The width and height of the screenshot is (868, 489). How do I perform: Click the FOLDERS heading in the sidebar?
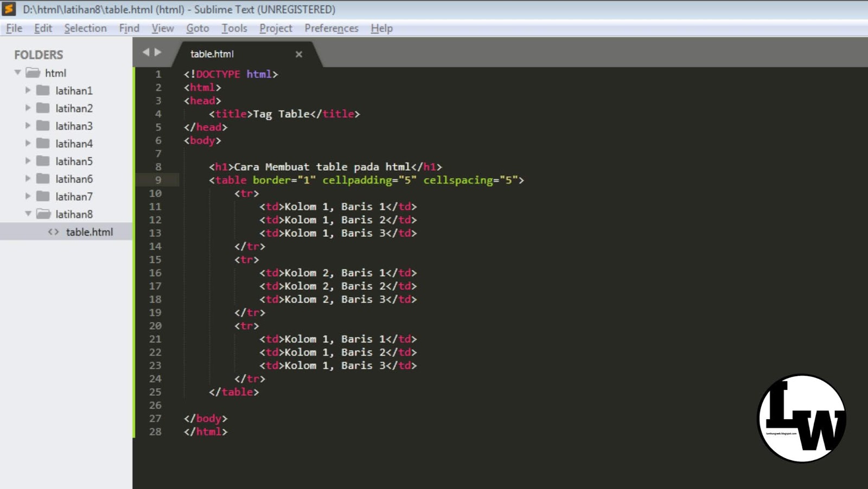click(x=38, y=54)
